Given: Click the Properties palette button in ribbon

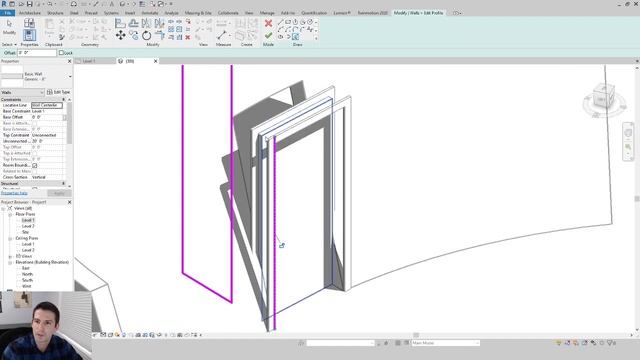Looking at the screenshot, I should [29, 35].
